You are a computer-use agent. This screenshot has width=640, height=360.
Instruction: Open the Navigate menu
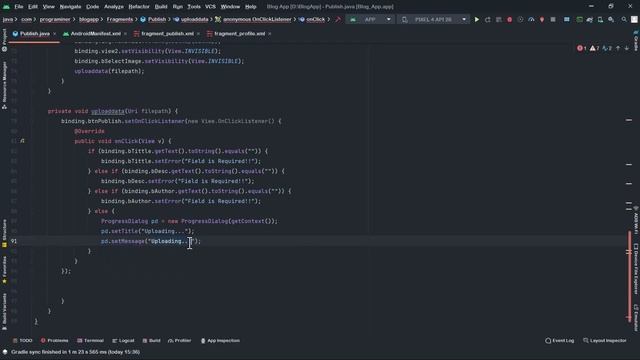click(70, 7)
